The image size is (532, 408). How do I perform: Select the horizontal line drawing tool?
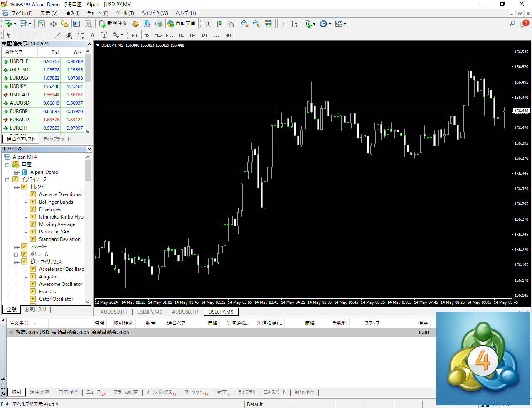(46, 35)
